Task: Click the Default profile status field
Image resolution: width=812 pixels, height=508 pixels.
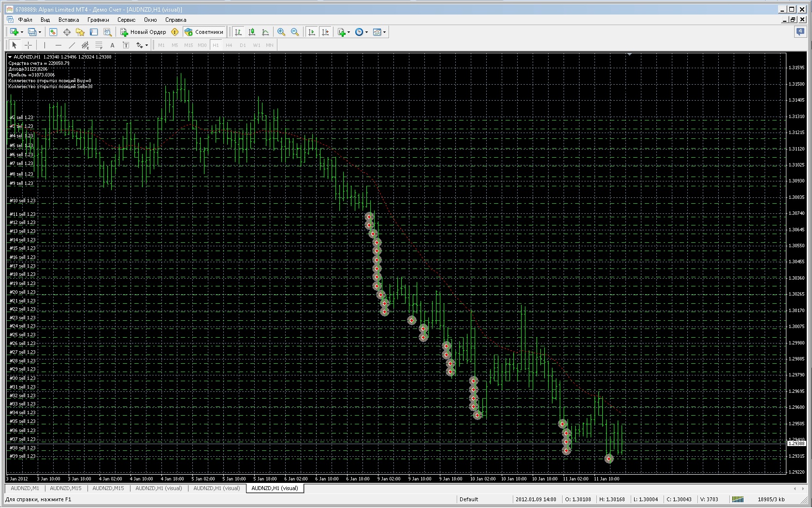Action: coord(484,499)
